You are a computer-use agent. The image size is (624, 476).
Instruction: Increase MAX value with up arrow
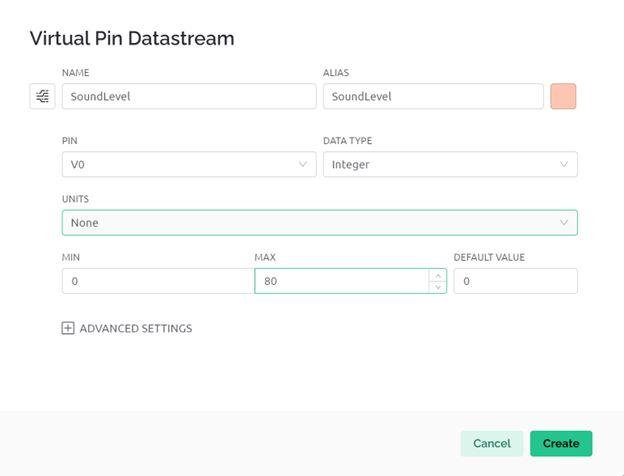[x=437, y=275]
